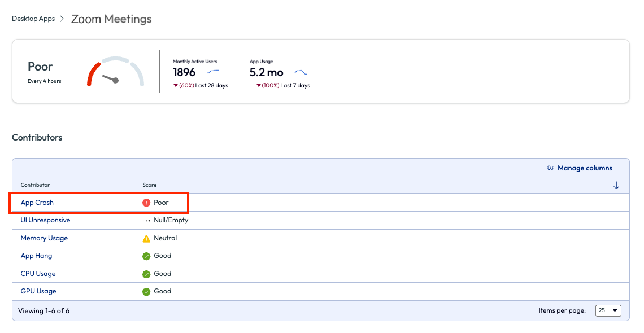
Task: Click the Neutral score text
Action: [165, 238]
